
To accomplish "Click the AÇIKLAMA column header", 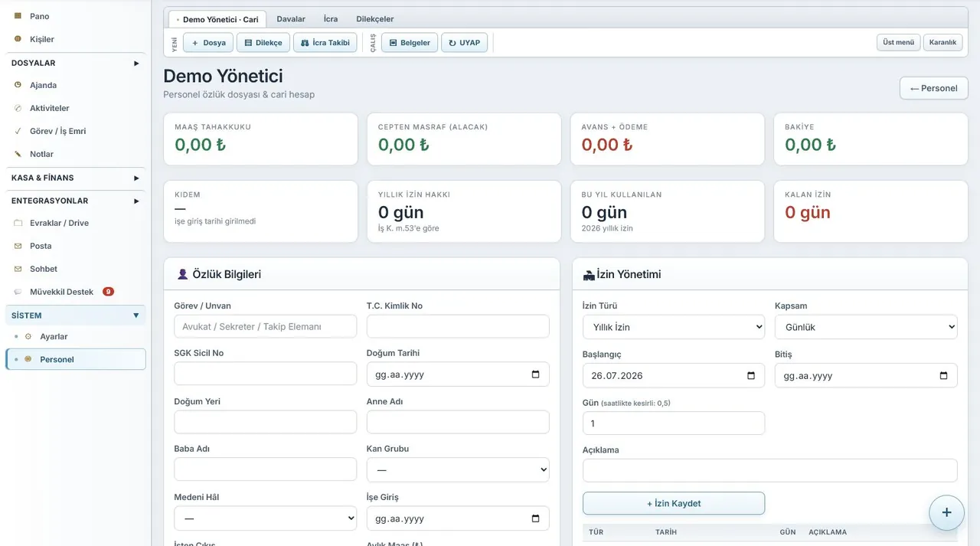I will pos(828,531).
